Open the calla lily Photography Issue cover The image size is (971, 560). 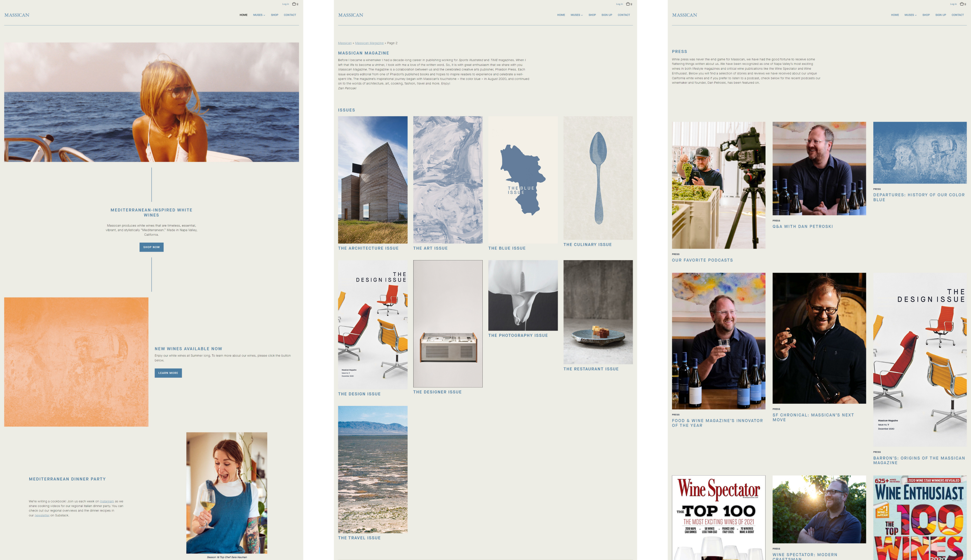(x=523, y=295)
